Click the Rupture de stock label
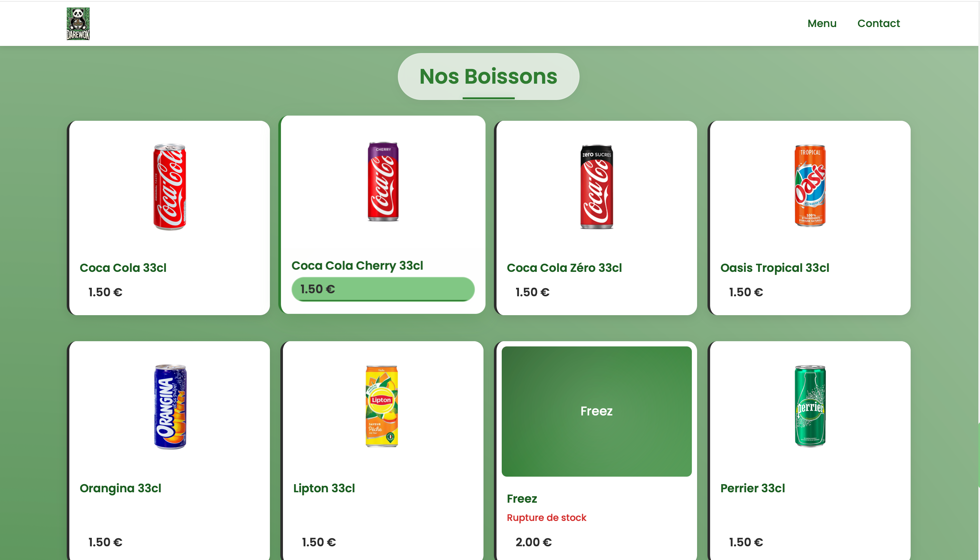This screenshot has width=980, height=560. 546,518
